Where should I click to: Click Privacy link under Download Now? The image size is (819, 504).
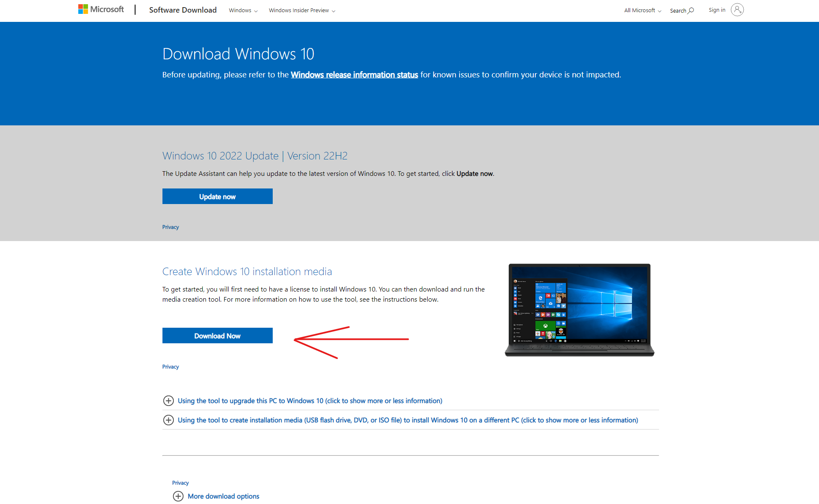coord(170,367)
